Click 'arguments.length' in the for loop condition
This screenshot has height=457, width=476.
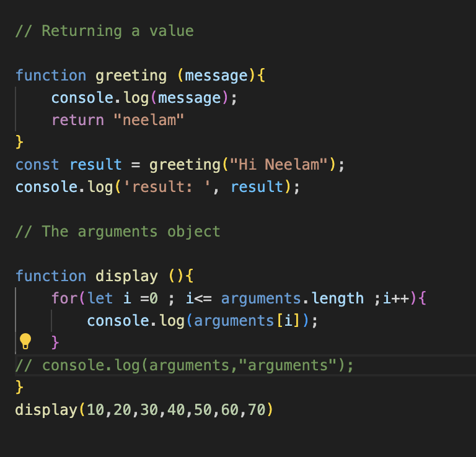coord(293,298)
